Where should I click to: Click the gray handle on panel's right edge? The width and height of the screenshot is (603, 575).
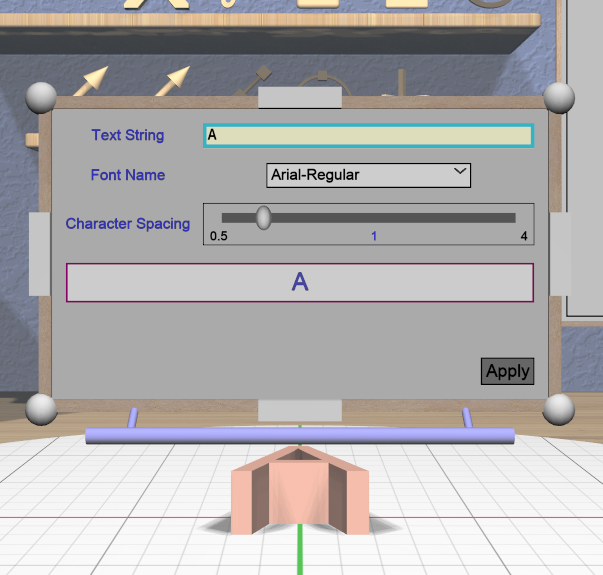pos(560,253)
